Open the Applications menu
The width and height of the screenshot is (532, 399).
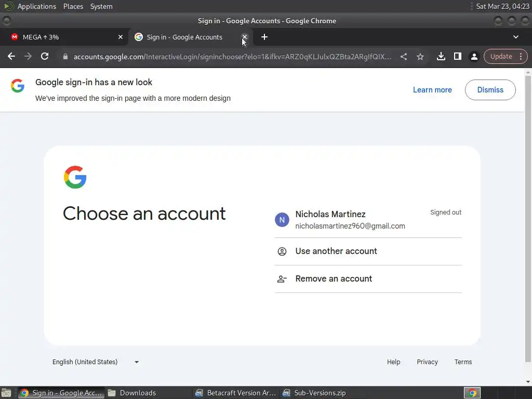click(37, 6)
